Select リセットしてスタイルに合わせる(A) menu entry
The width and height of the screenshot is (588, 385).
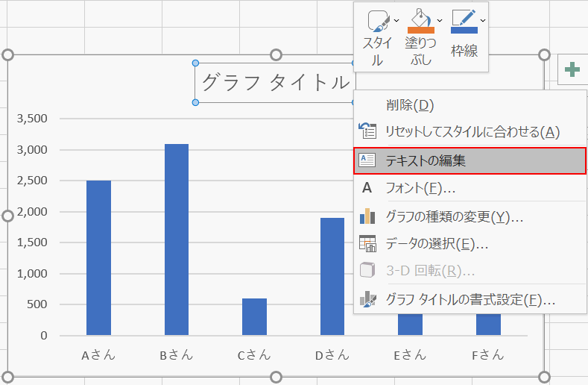(x=470, y=132)
